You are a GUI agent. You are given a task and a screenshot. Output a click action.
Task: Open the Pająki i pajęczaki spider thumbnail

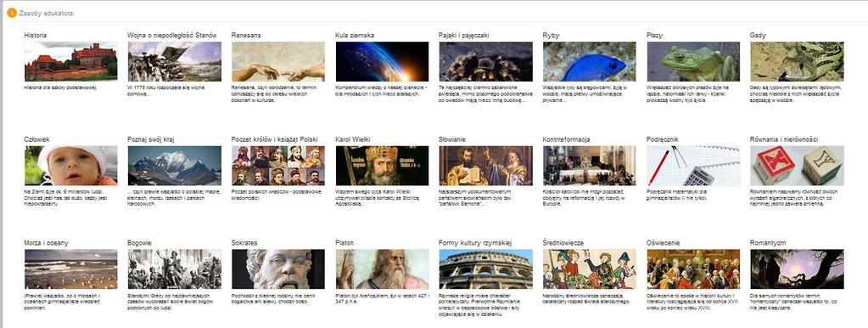coord(485,61)
